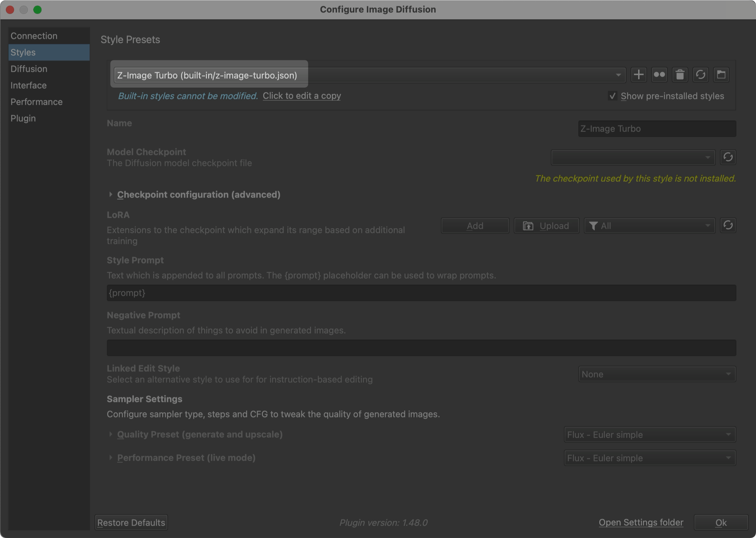Uncheck Show pre-installed styles

point(612,96)
